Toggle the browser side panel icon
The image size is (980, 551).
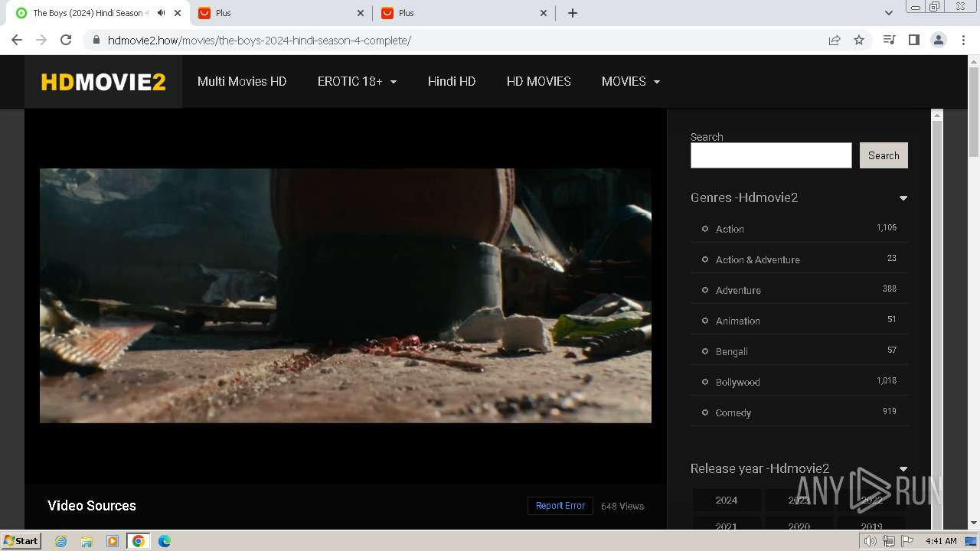tap(913, 40)
